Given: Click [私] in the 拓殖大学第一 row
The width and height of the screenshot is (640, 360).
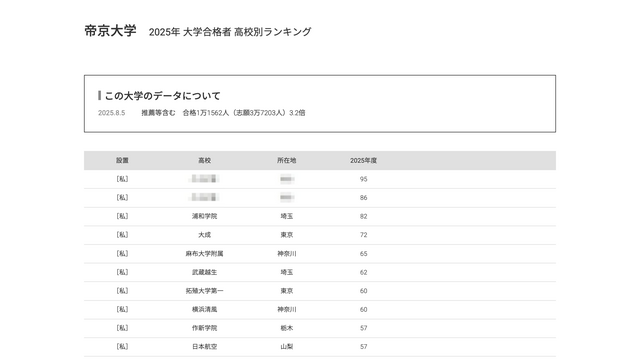Looking at the screenshot, I should (122, 291).
